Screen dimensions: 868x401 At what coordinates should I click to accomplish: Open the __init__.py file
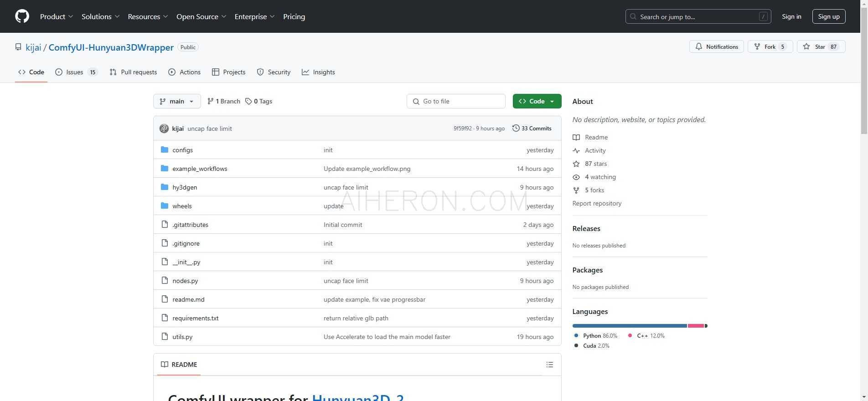pos(186,262)
